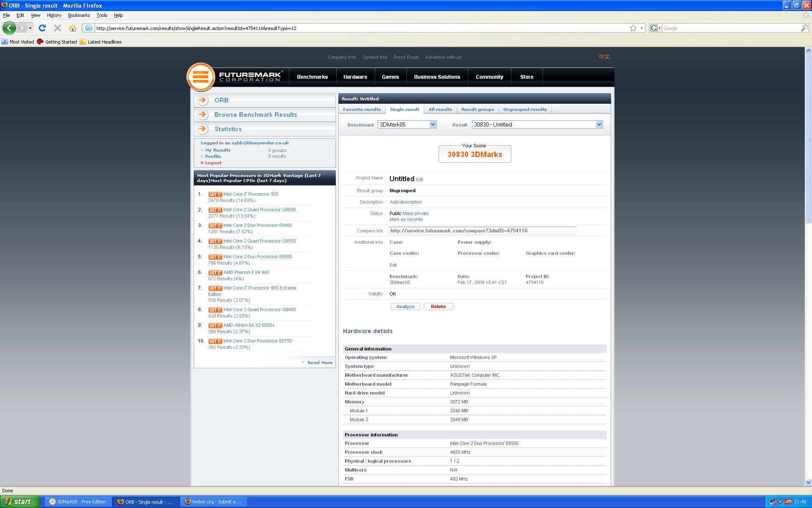Click arrow icon next to Statistics
812x508 pixels.
(203, 129)
